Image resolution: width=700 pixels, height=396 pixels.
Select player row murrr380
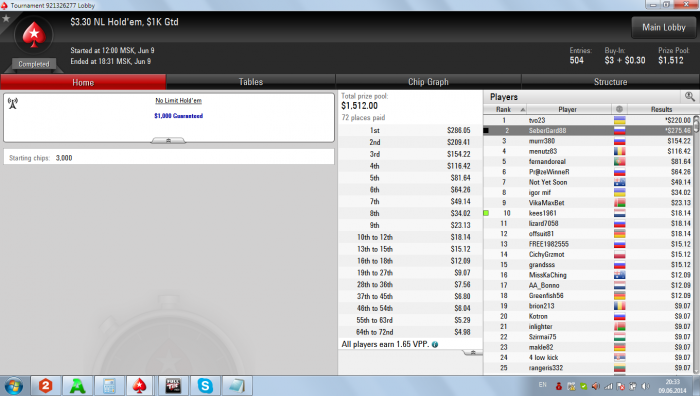(588, 141)
